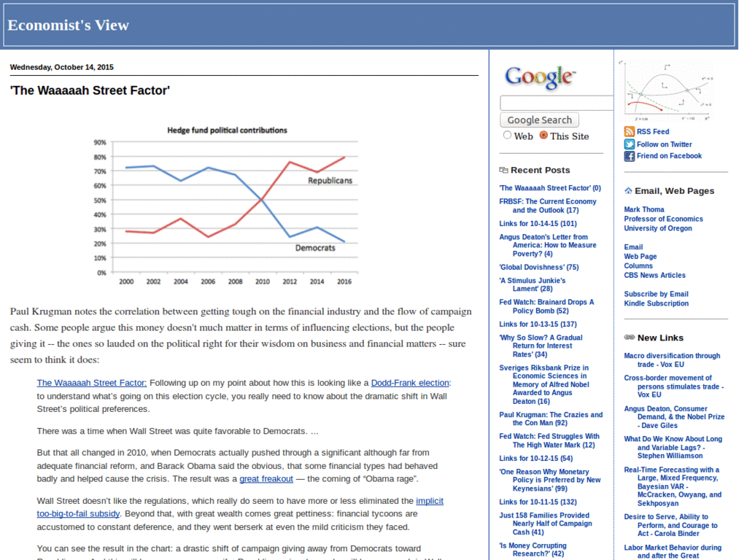This screenshot has height=560, width=747.
Task: Open the great freakout link
Action: click(x=266, y=479)
